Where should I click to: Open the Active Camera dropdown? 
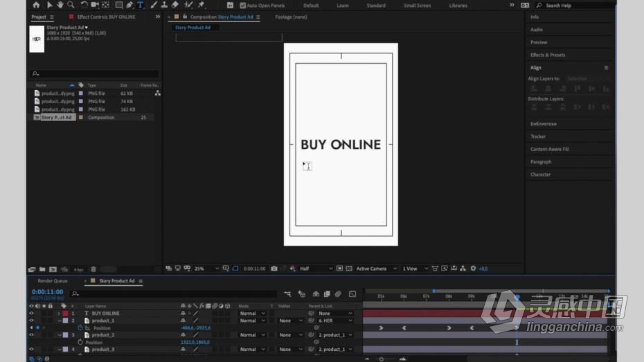pyautogui.click(x=376, y=269)
